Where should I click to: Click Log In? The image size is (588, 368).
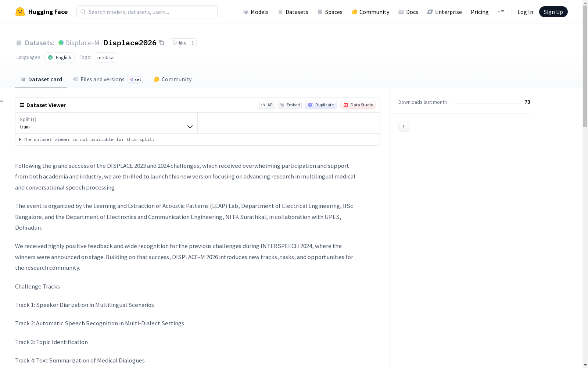pos(525,12)
